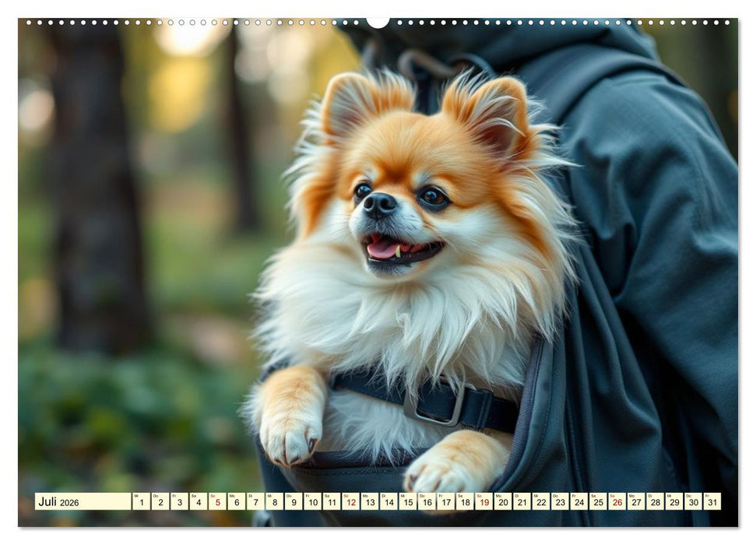Select date 8 on the date row

[x=275, y=503]
